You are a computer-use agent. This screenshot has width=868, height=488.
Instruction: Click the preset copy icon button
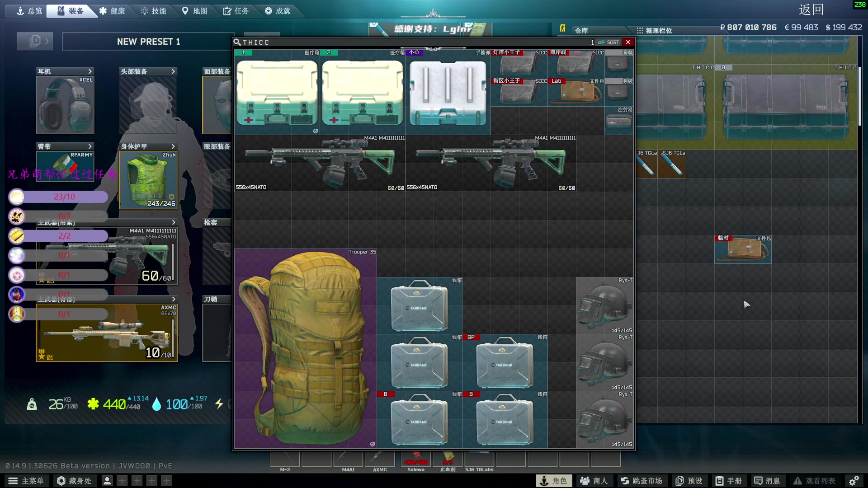35,41
